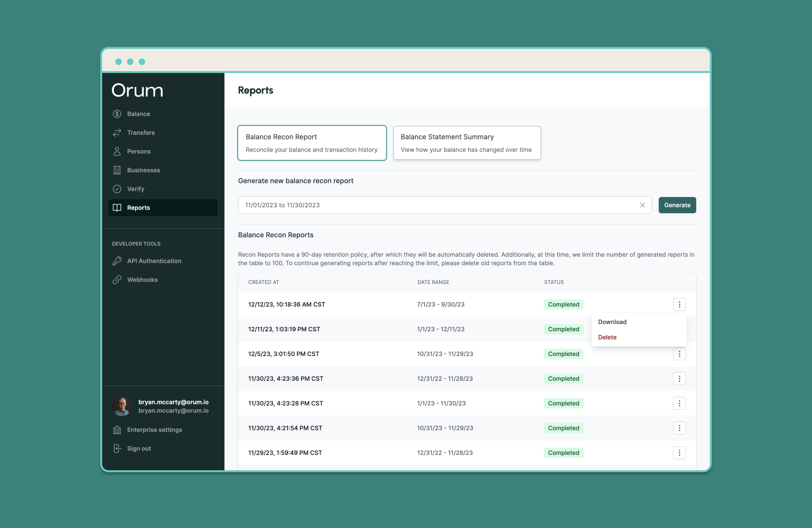Open options menu for 12/12/23 report

point(679,304)
